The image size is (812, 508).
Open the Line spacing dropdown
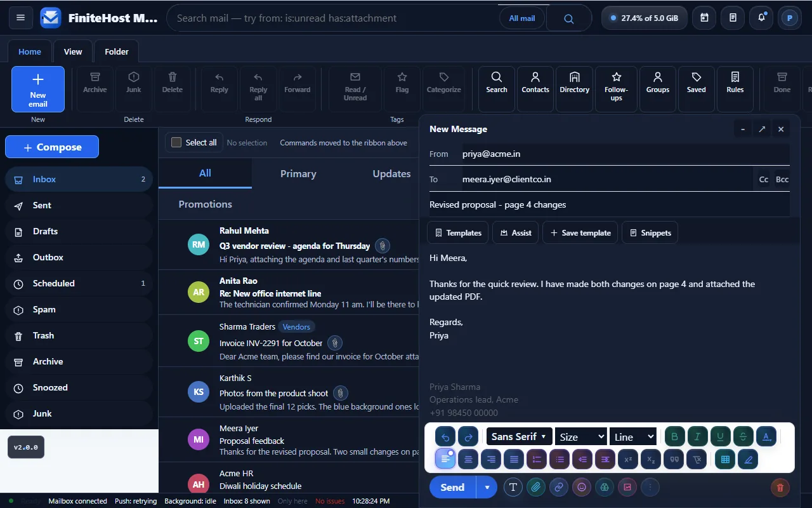632,436
